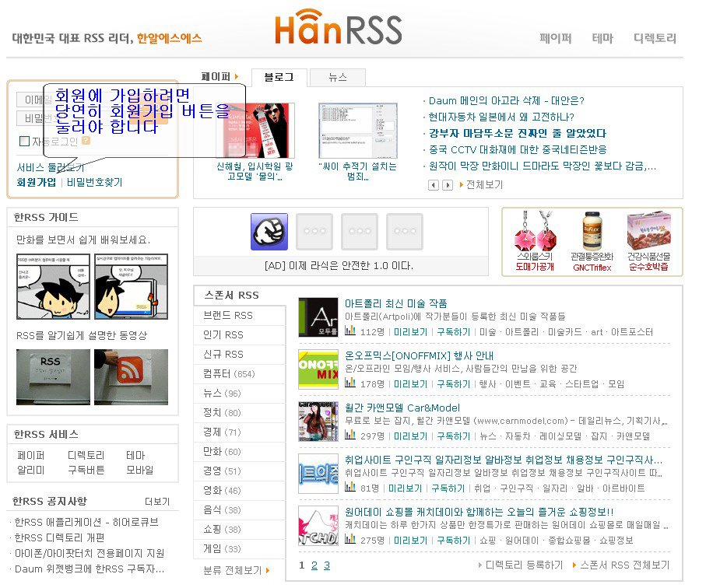Open the Car&Model magazine thumbnail
Viewport: 706px width, 588px height.
click(x=318, y=422)
